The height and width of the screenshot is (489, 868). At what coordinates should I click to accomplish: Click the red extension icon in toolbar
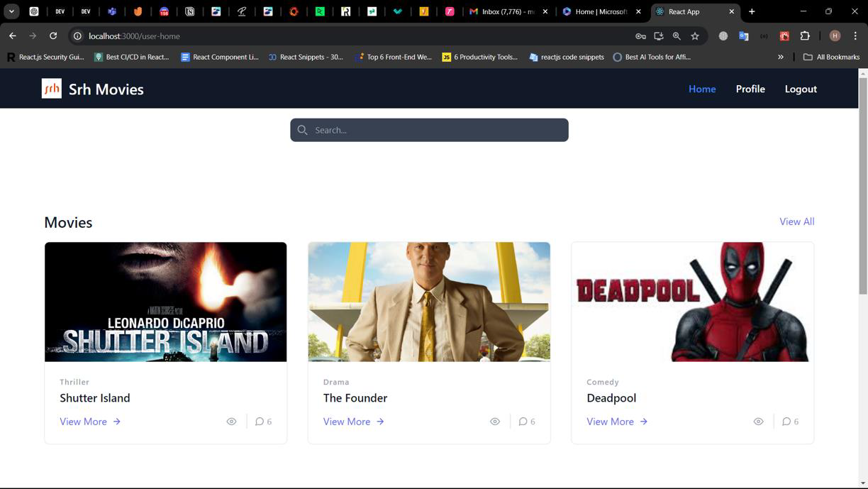pos(784,36)
